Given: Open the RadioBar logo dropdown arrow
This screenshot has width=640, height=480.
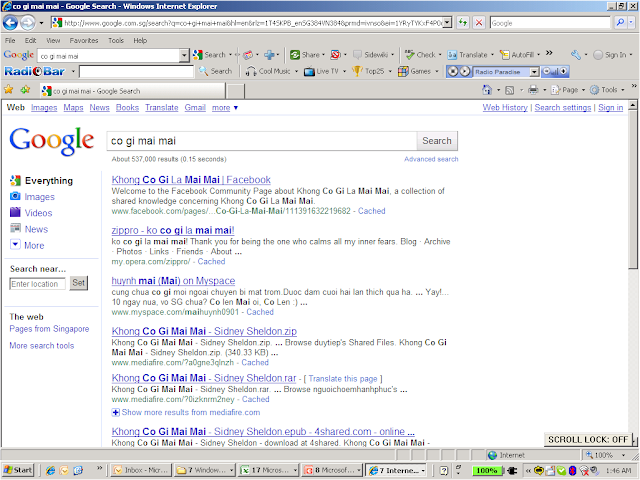Looking at the screenshot, I should coord(73,72).
